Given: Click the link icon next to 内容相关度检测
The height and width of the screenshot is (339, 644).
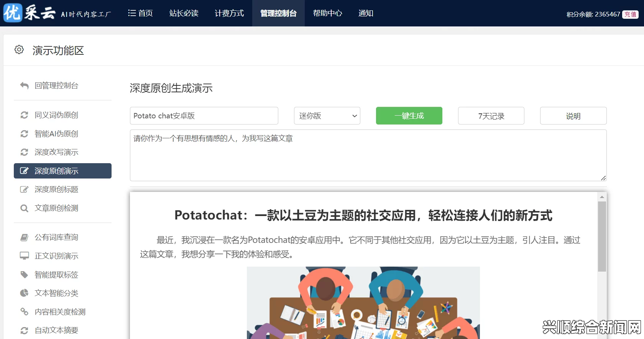Looking at the screenshot, I should [x=24, y=312].
